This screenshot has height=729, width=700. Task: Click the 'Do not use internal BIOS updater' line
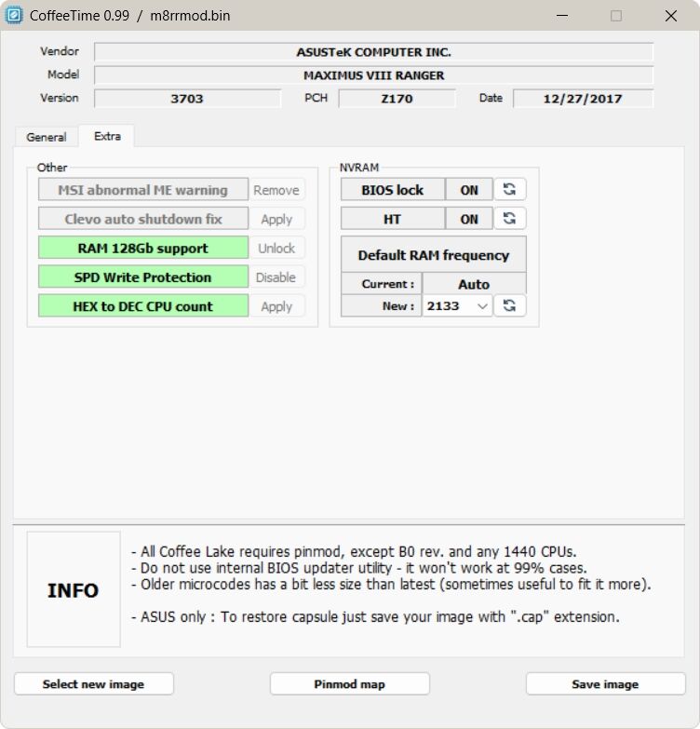pos(358,568)
